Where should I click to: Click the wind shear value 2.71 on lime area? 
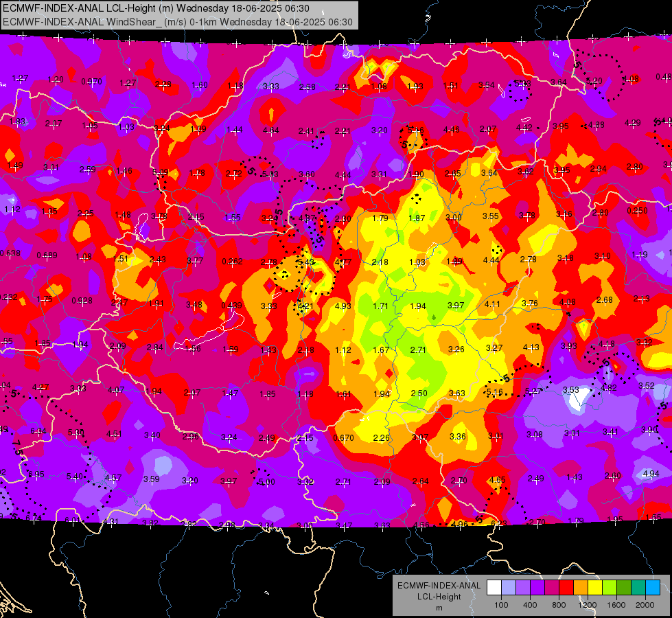[418, 350]
